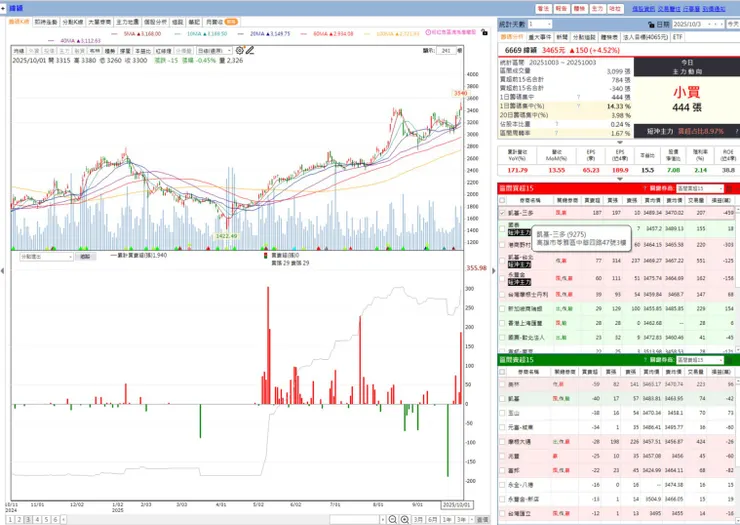
Task: Click 6月 range button below chart
Action: click(432, 519)
